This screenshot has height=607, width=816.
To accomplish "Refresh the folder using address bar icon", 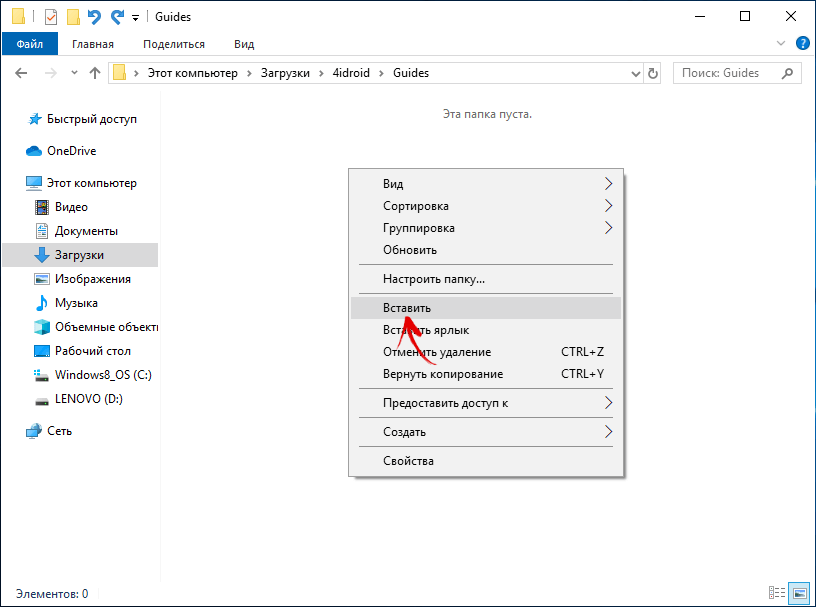I will click(x=654, y=73).
